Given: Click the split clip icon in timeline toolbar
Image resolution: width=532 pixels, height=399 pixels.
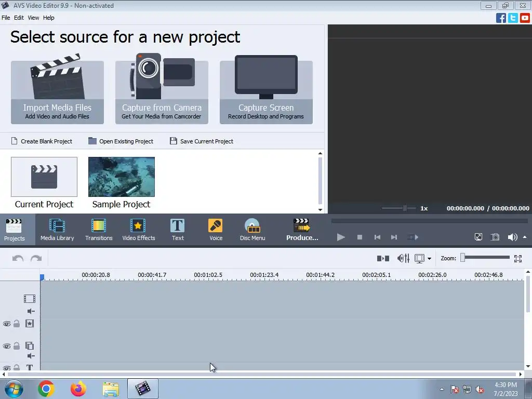Looking at the screenshot, I should [x=383, y=259].
